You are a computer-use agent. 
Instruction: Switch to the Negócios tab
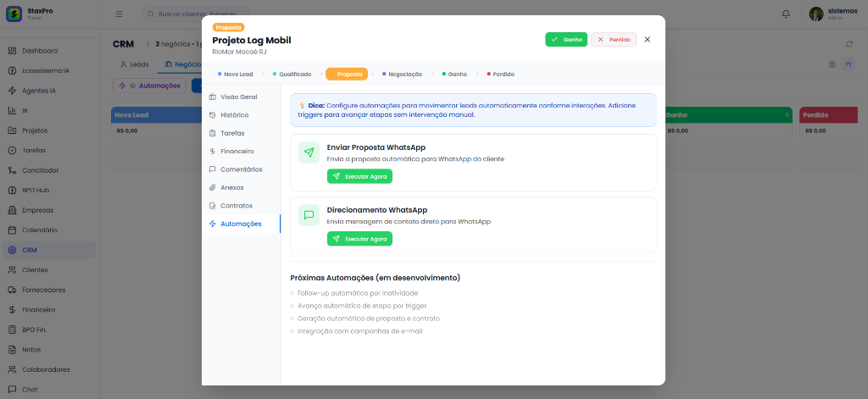click(180, 64)
